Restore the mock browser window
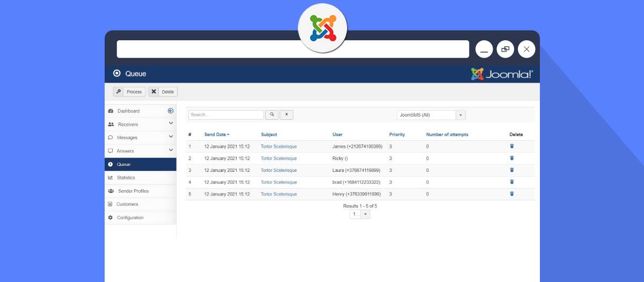The height and width of the screenshot is (282, 644). click(x=505, y=49)
